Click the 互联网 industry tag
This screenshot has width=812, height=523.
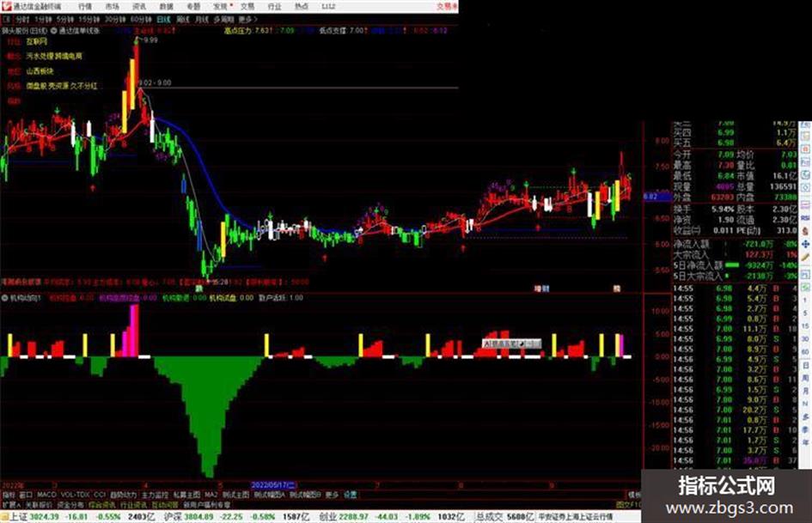point(37,41)
